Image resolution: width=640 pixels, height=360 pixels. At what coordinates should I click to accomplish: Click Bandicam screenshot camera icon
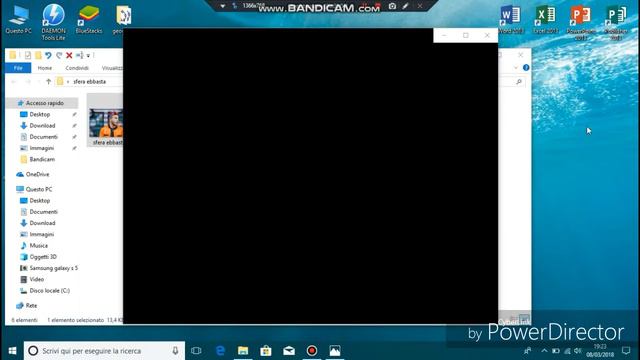click(x=392, y=6)
